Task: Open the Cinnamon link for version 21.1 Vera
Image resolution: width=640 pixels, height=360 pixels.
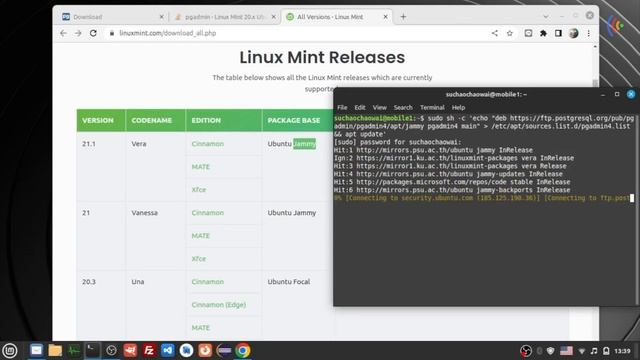Action: point(208,144)
